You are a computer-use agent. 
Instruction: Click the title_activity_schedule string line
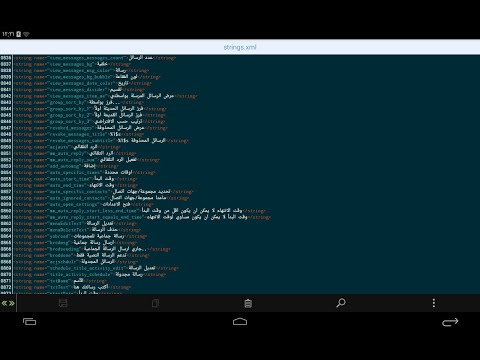click(x=90, y=274)
